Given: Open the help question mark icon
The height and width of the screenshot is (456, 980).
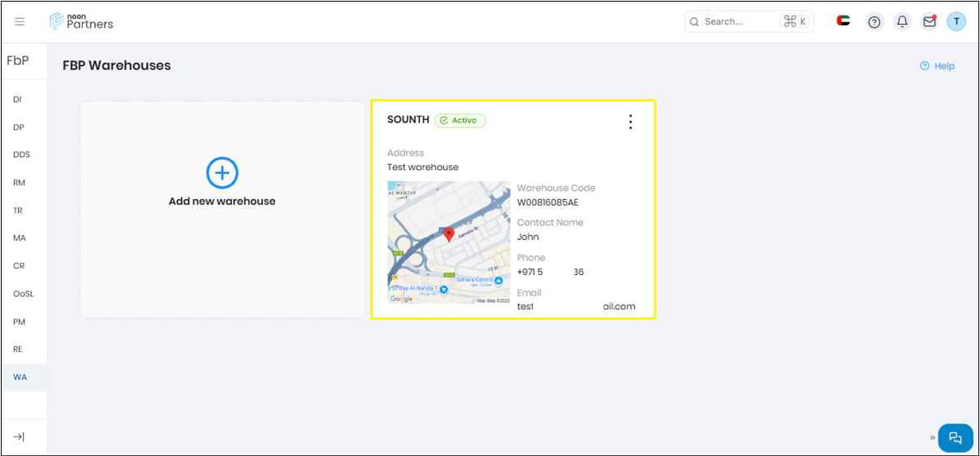Looking at the screenshot, I should pyautogui.click(x=874, y=22).
